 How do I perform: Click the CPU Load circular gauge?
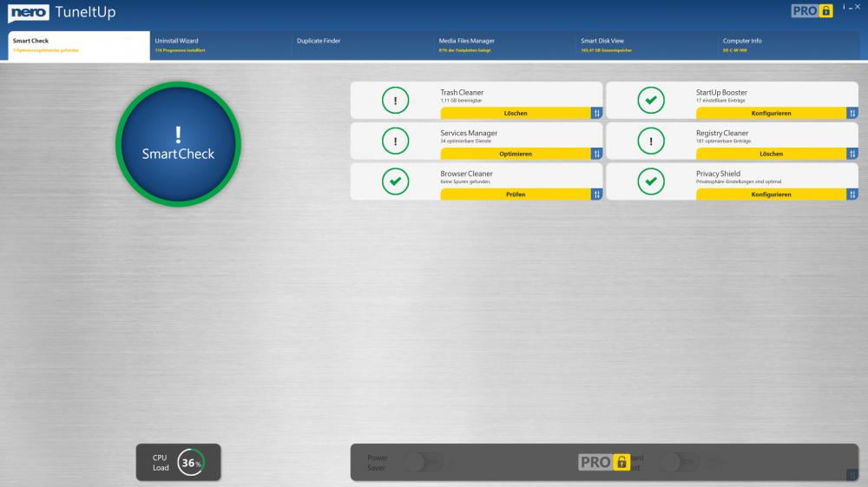(x=191, y=463)
